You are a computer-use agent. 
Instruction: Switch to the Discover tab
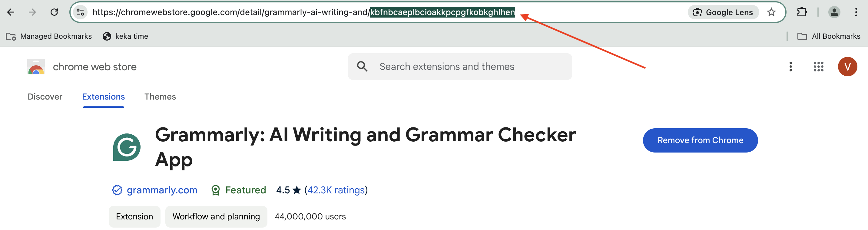(x=45, y=97)
